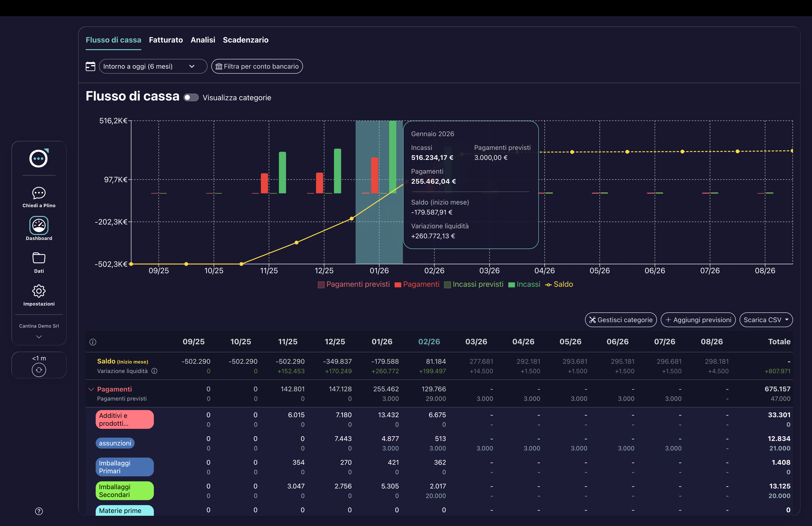Click the Gestisci categorie button
This screenshot has height=526, width=812.
click(x=621, y=320)
